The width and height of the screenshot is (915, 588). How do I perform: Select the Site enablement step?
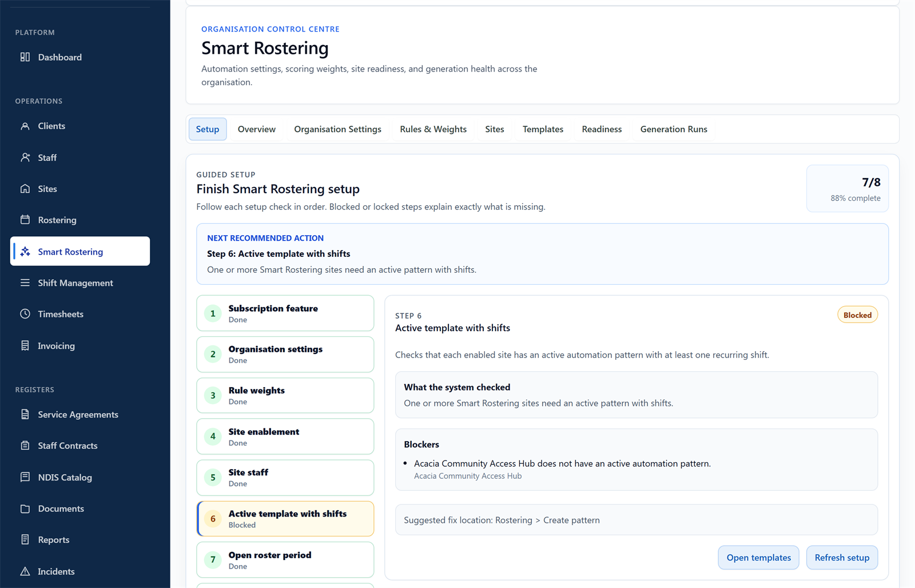(285, 436)
